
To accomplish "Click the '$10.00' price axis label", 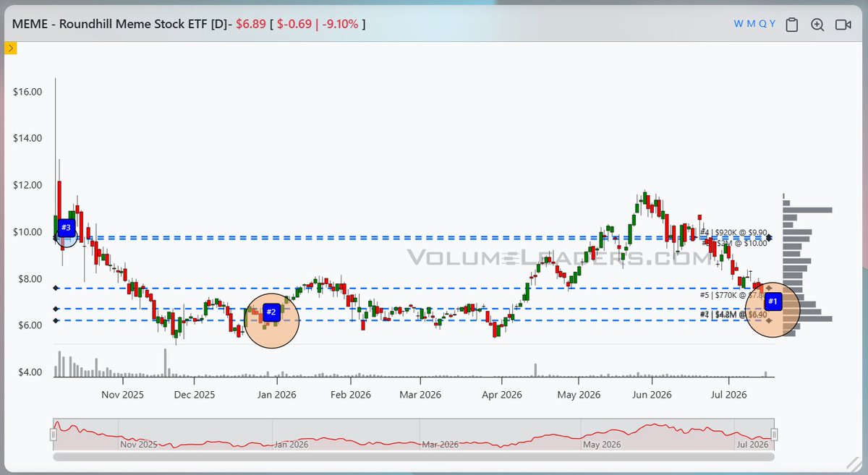I will [28, 232].
